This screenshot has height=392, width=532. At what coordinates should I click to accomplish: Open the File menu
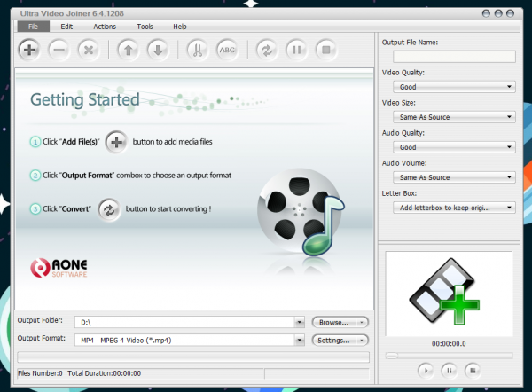tap(34, 27)
